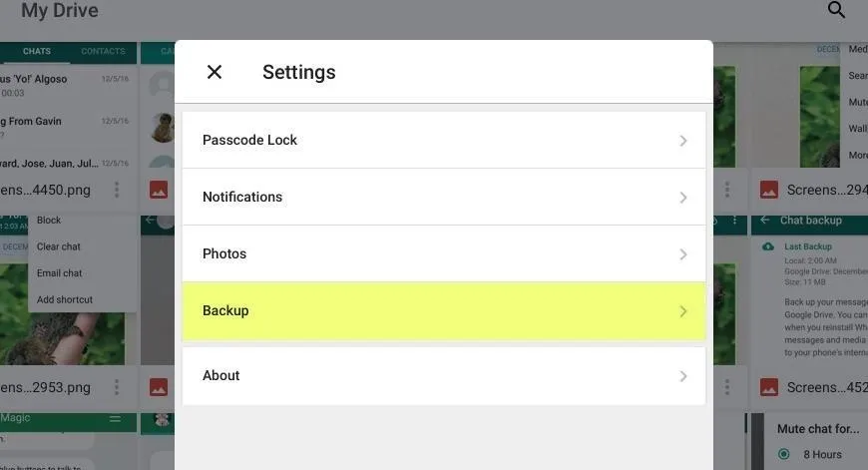Click the cloud Last Backup icon
This screenshot has height=470, width=868.
pos(768,246)
